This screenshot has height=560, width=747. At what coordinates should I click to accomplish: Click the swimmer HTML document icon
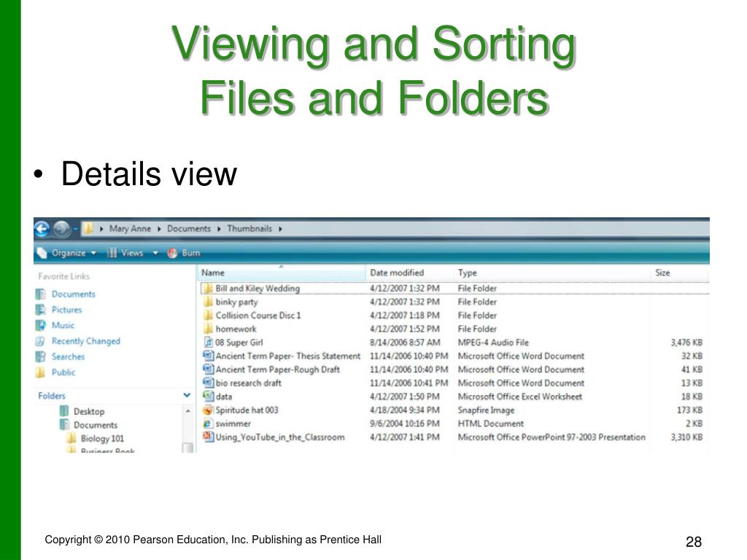208,424
